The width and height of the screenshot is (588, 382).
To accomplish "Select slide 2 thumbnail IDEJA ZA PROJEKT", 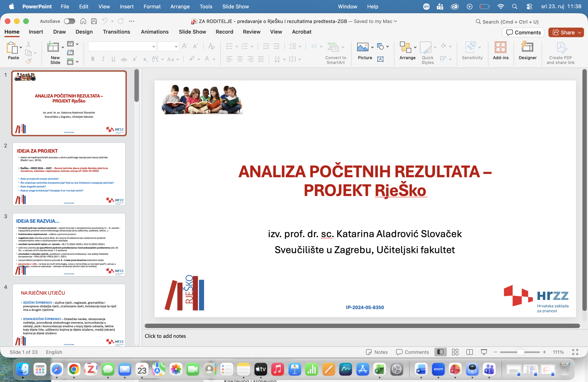I will pos(69,174).
